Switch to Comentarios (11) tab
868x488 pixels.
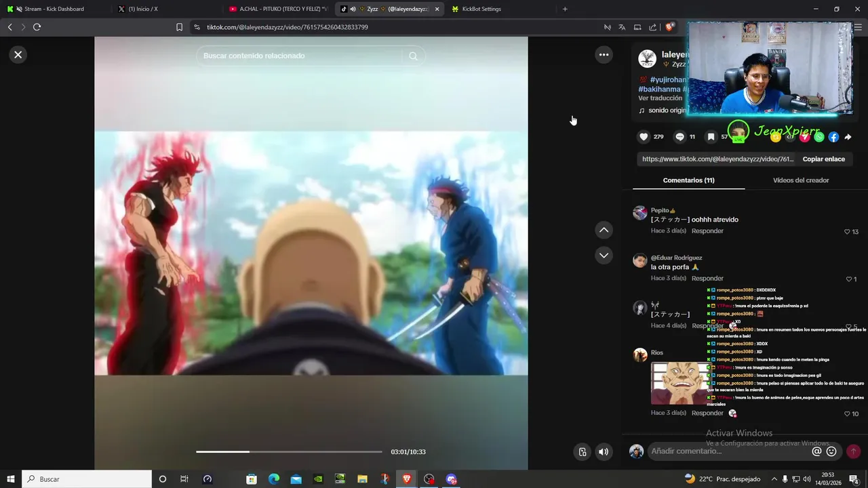tap(688, 180)
